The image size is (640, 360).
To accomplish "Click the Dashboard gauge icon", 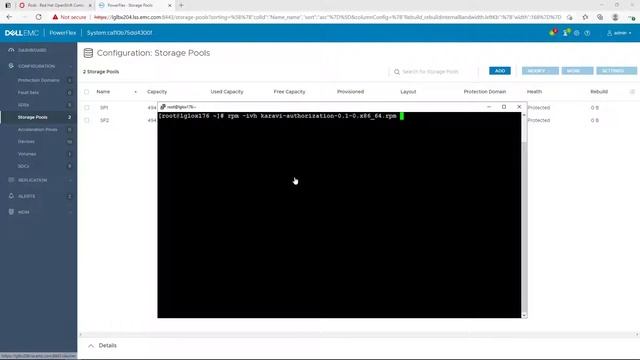I will coord(11,50).
